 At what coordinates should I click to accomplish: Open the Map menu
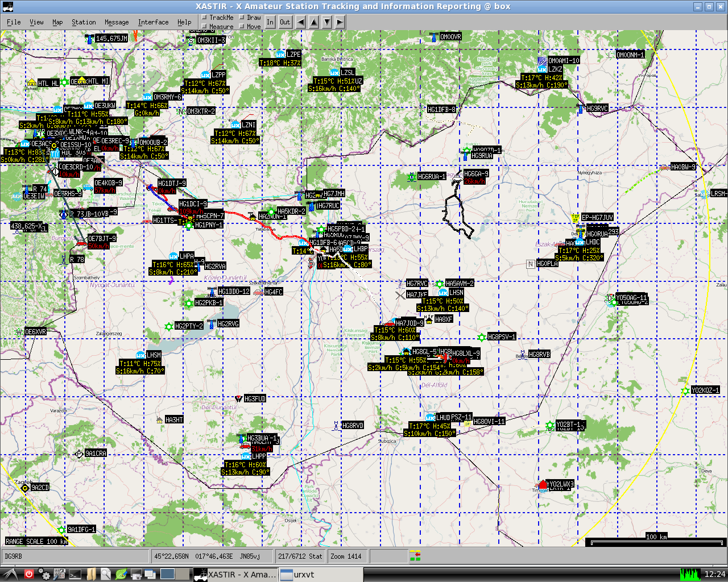coord(57,22)
